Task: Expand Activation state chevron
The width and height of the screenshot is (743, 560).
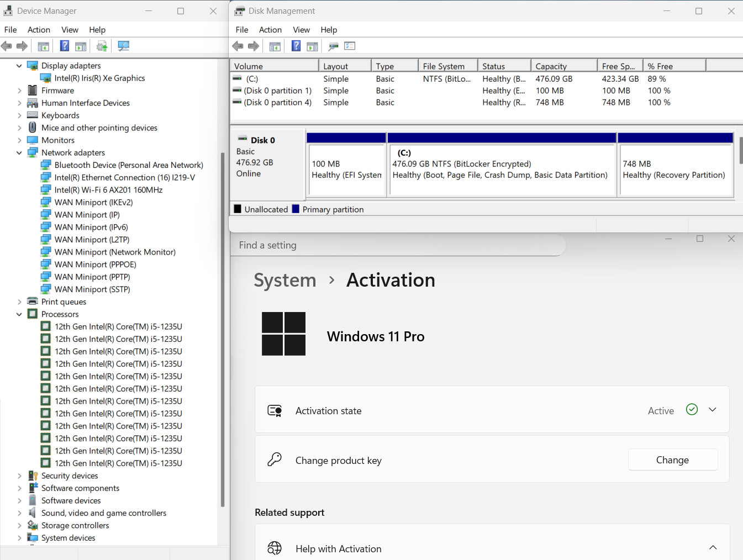Action: (713, 410)
